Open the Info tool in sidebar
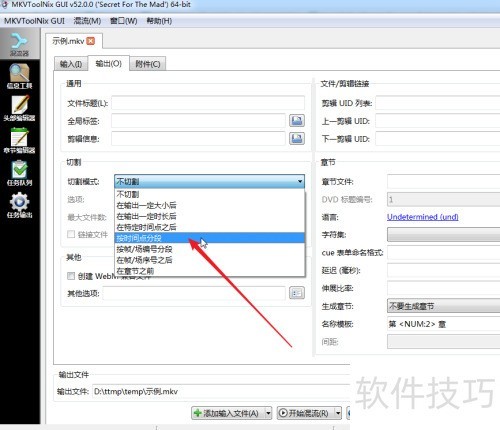Image resolution: width=500 pixels, height=430 pixels. [19, 76]
